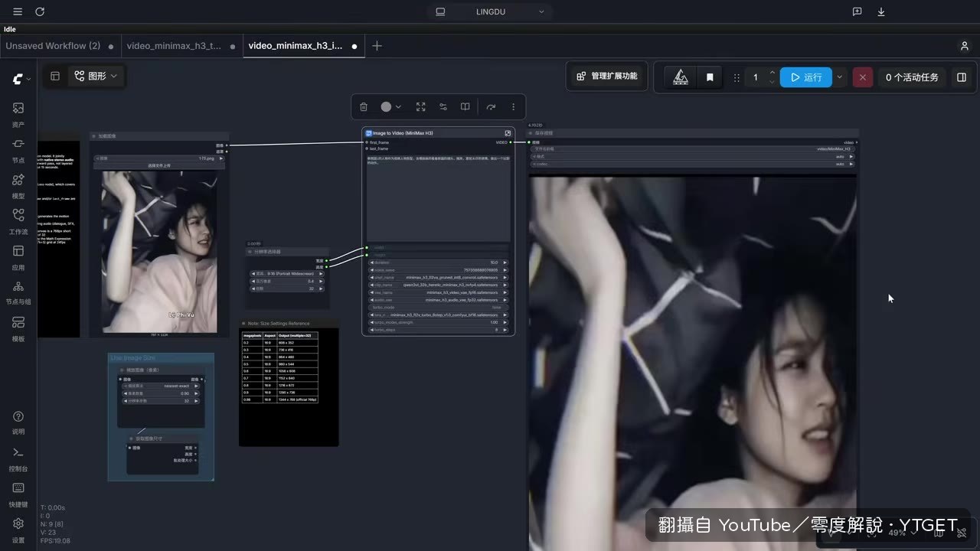The height and width of the screenshot is (551, 980).
Task: Click the download icon in the top bar
Action: [881, 11]
